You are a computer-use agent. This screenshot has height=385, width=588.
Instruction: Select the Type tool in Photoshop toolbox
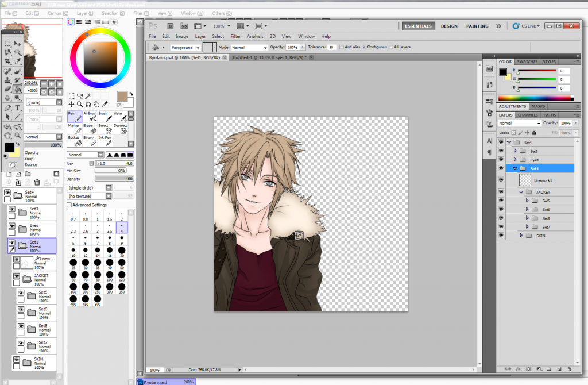point(18,107)
